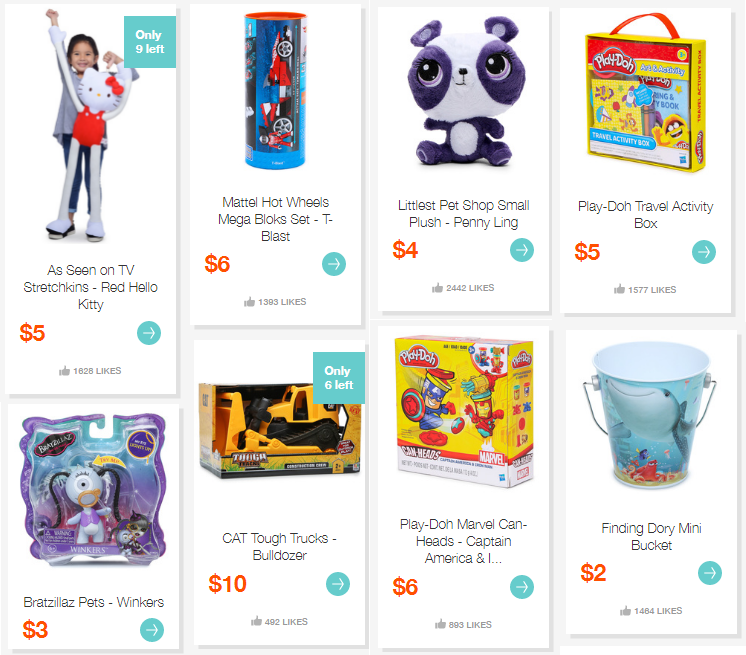Click the thumbs-up icon showing 1393 likes
The image size is (746, 655).
point(249,302)
